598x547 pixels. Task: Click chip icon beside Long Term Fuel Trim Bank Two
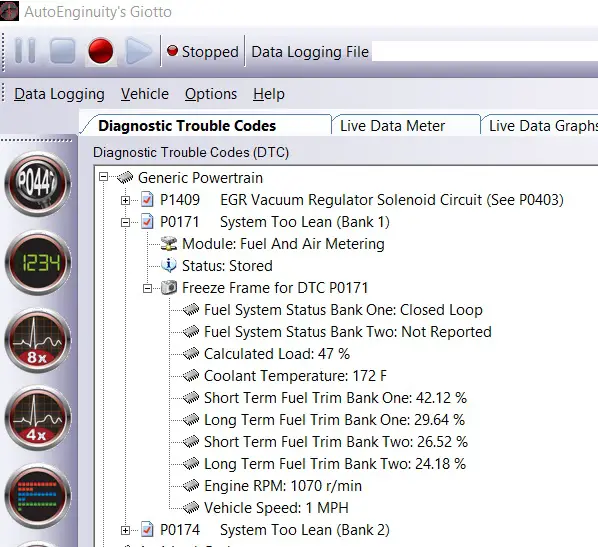coord(191,464)
